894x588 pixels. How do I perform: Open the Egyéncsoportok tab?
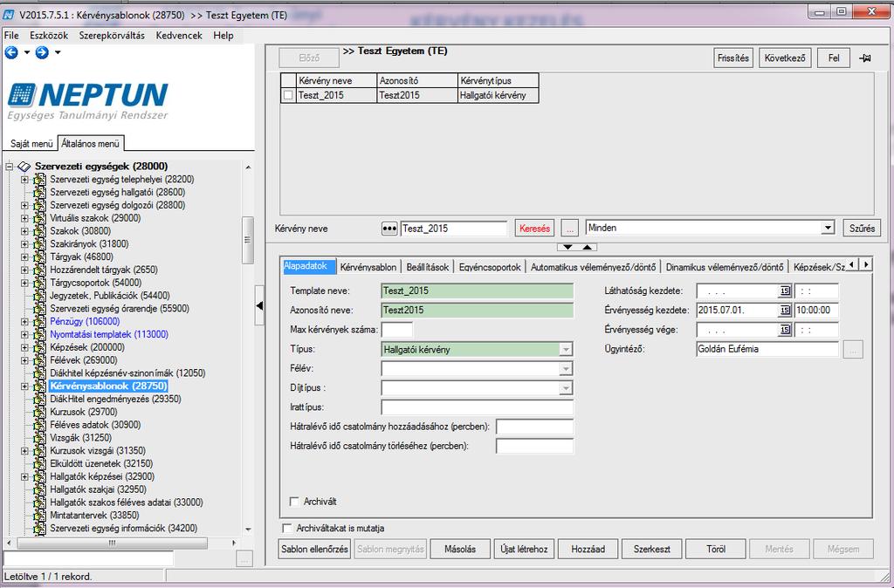tap(490, 267)
